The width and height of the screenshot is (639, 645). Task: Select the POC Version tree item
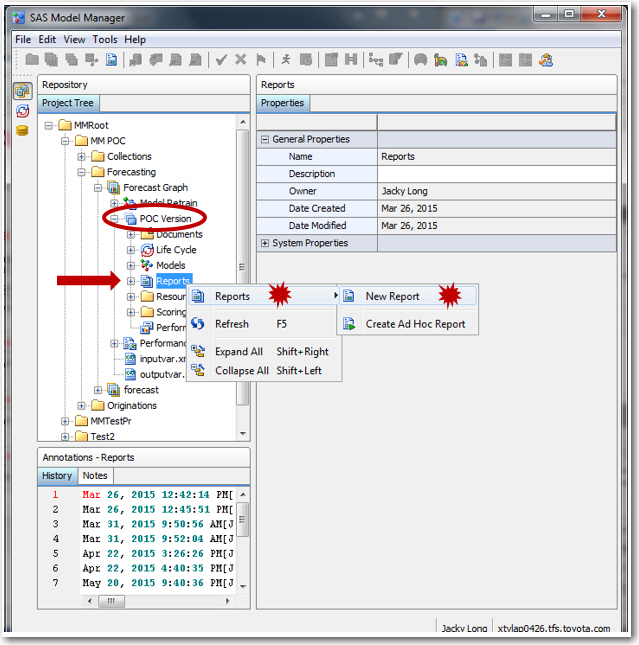(x=165, y=218)
